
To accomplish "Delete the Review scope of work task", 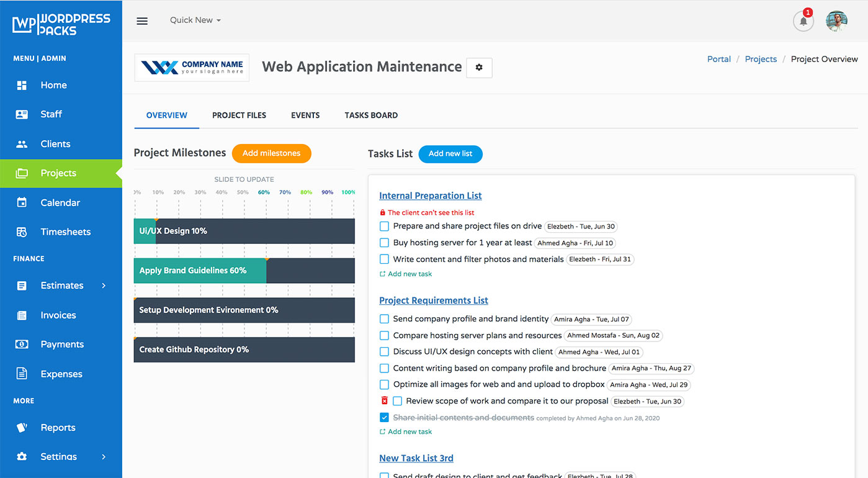I will coord(383,400).
